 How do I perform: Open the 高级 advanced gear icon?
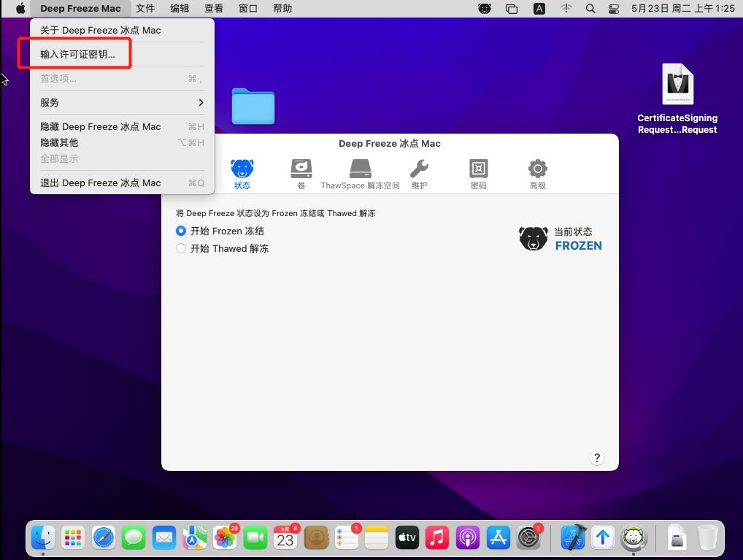[x=537, y=174]
